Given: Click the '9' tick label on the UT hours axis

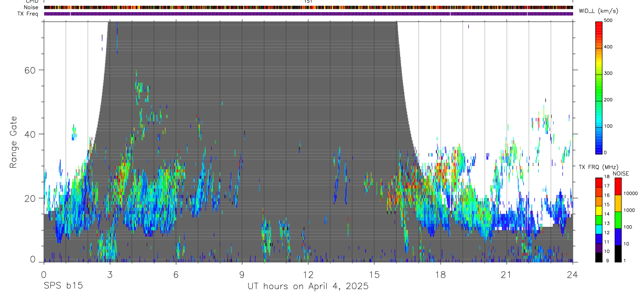Looking at the screenshot, I should pyautogui.click(x=242, y=274).
